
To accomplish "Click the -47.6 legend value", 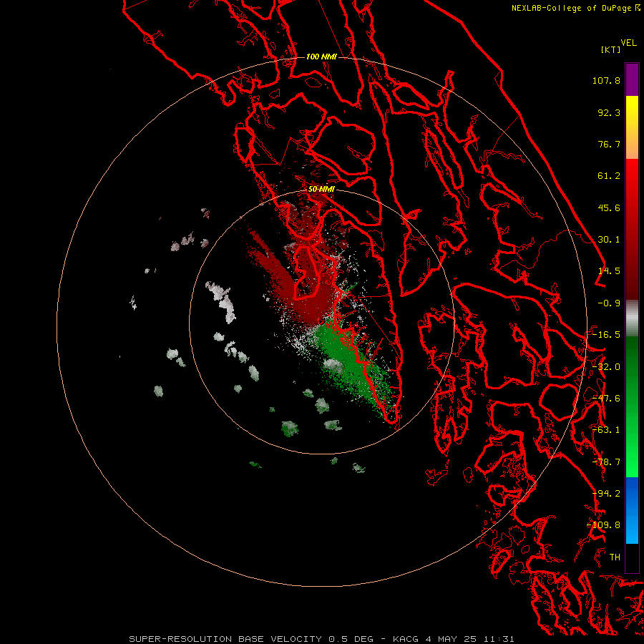I will click(606, 399).
